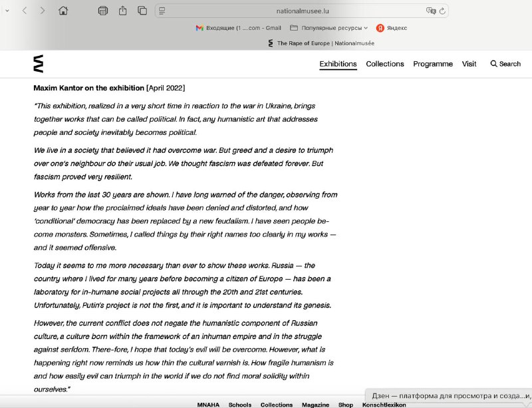Click the reader view icon in address bar
The width and height of the screenshot is (532, 408).
pos(162,11)
